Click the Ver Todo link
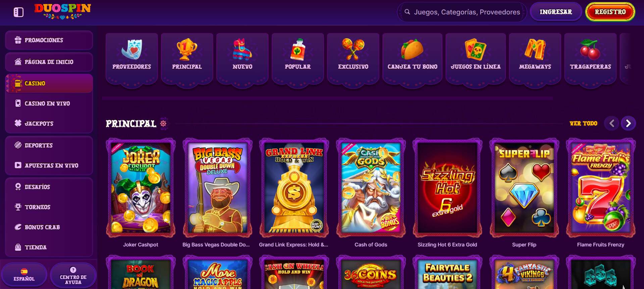This screenshot has height=289, width=644. coord(583,123)
